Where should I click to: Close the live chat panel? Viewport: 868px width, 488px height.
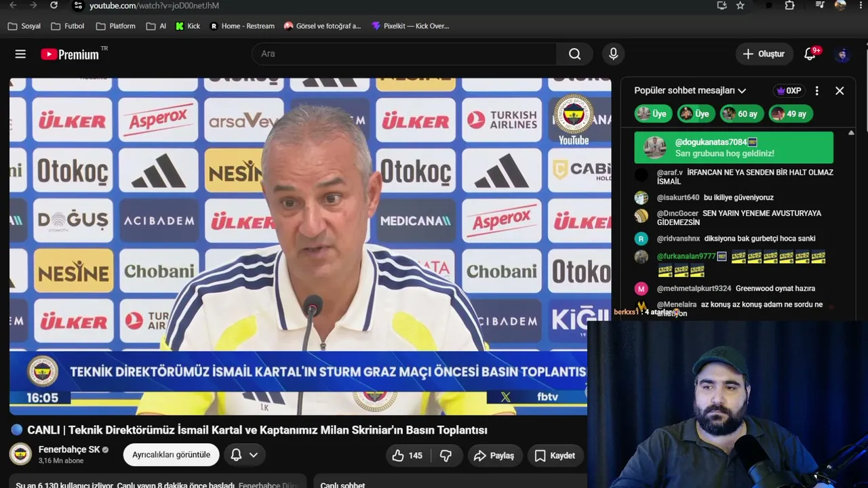pyautogui.click(x=840, y=90)
